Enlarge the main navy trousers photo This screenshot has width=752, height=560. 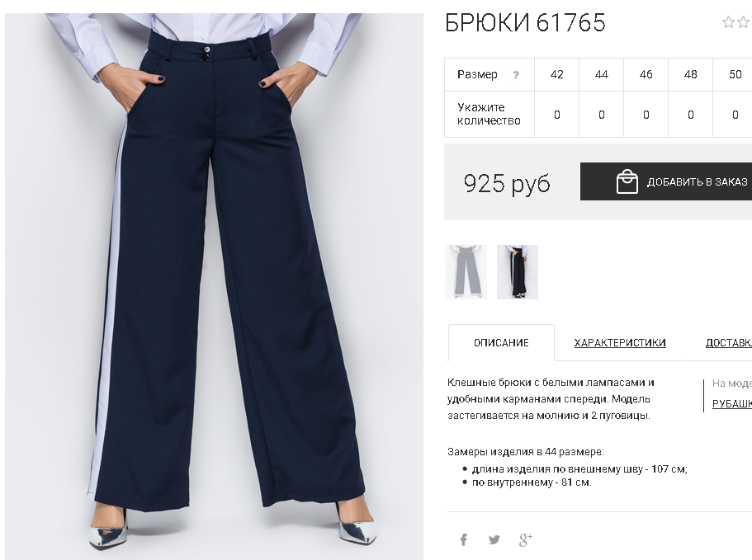pos(214,286)
